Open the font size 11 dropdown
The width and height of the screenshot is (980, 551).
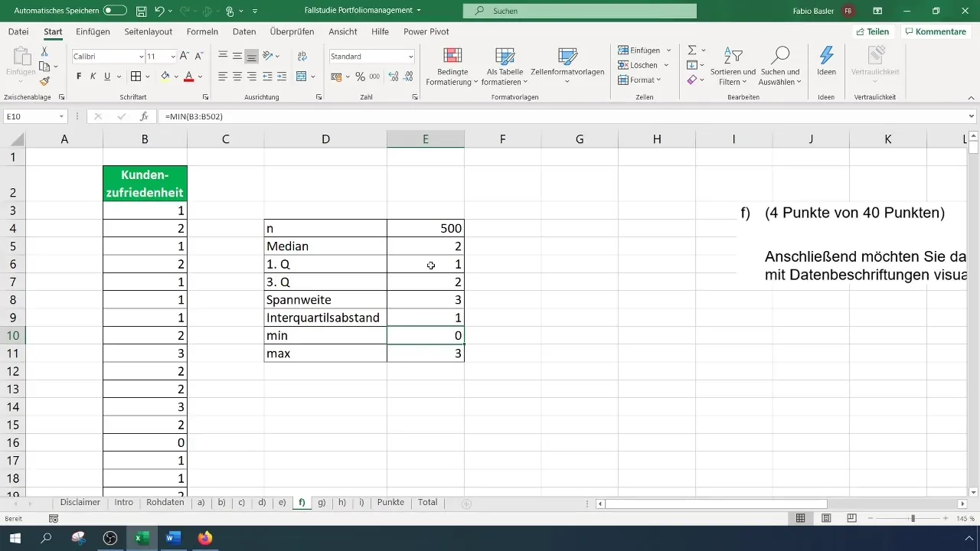pos(173,57)
